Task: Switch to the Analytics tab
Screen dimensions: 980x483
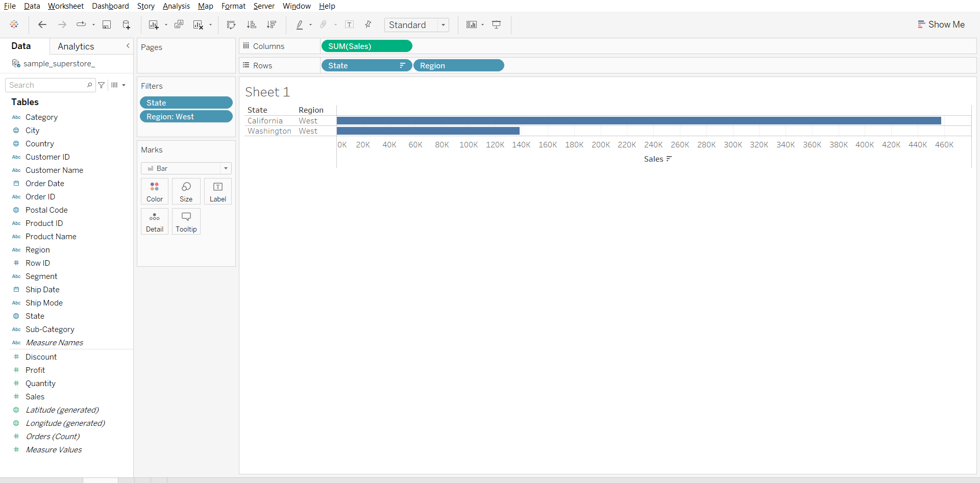Action: tap(76, 46)
